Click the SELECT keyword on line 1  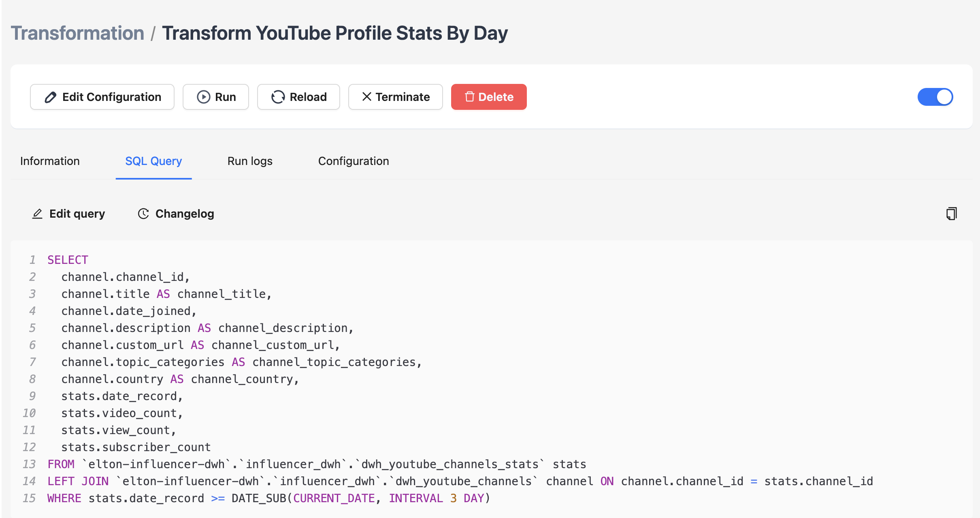pyautogui.click(x=68, y=260)
